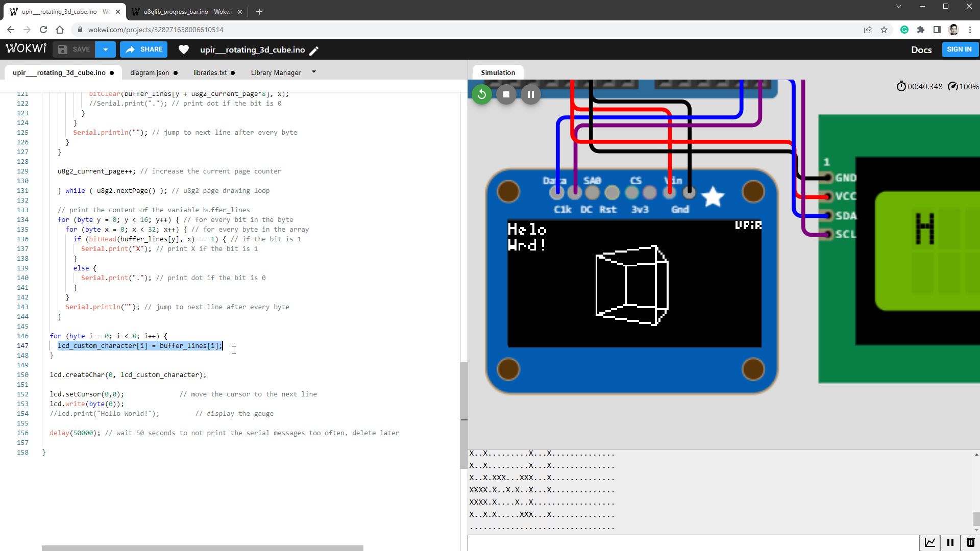Favorite the project with the heart icon
This screenshot has width=980, height=551.
click(x=184, y=49)
